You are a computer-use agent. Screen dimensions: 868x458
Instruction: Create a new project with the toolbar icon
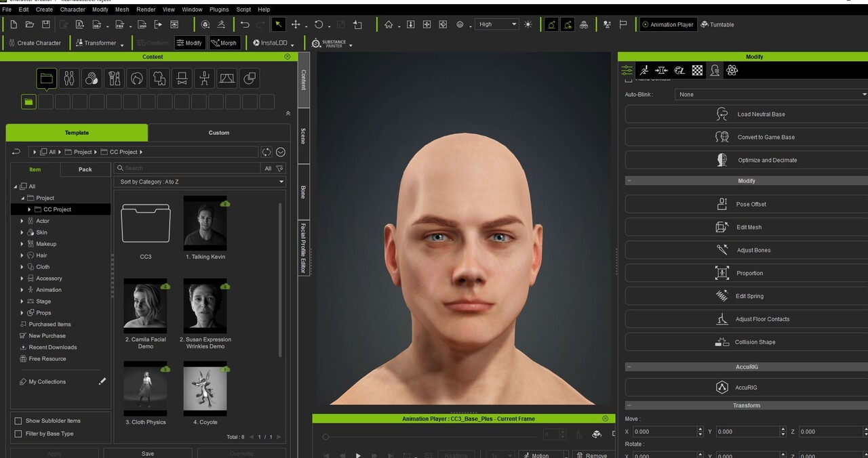(14, 24)
